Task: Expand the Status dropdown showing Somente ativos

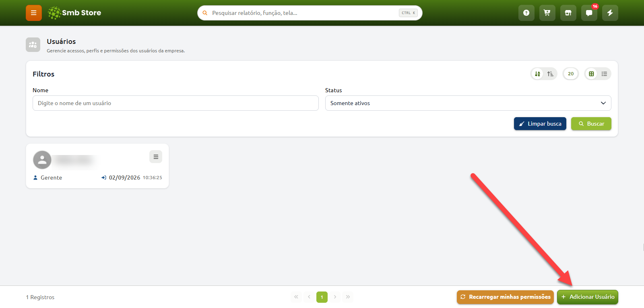Action: pyautogui.click(x=468, y=103)
